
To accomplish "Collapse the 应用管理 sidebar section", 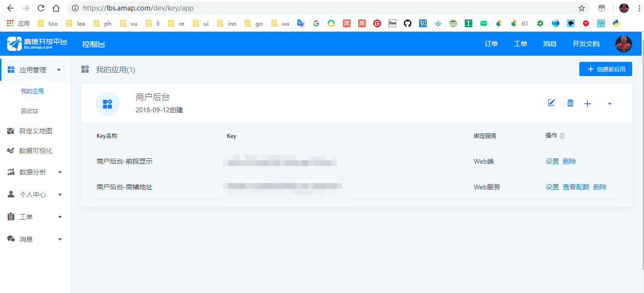I will pos(35,70).
